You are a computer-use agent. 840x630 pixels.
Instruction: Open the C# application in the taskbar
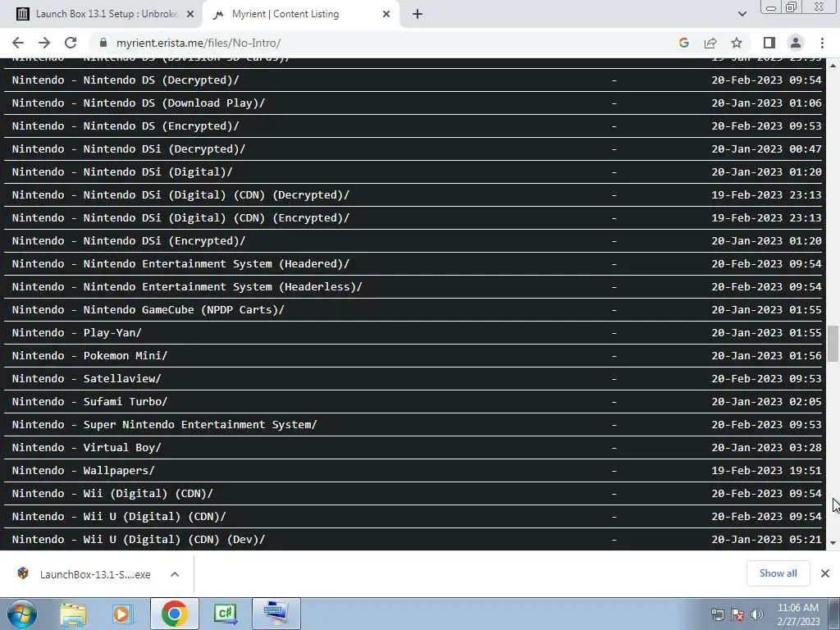(225, 614)
